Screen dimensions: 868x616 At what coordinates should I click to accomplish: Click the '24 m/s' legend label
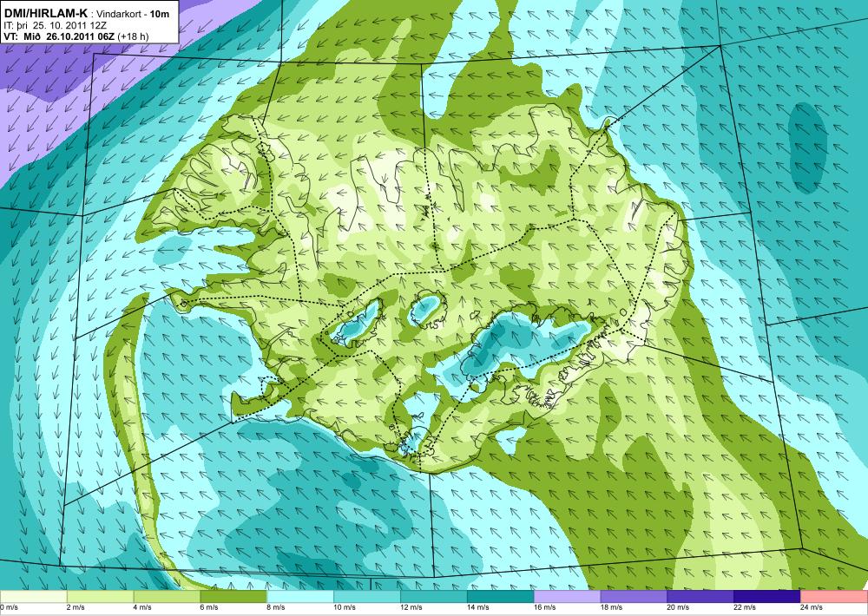pyautogui.click(x=811, y=607)
